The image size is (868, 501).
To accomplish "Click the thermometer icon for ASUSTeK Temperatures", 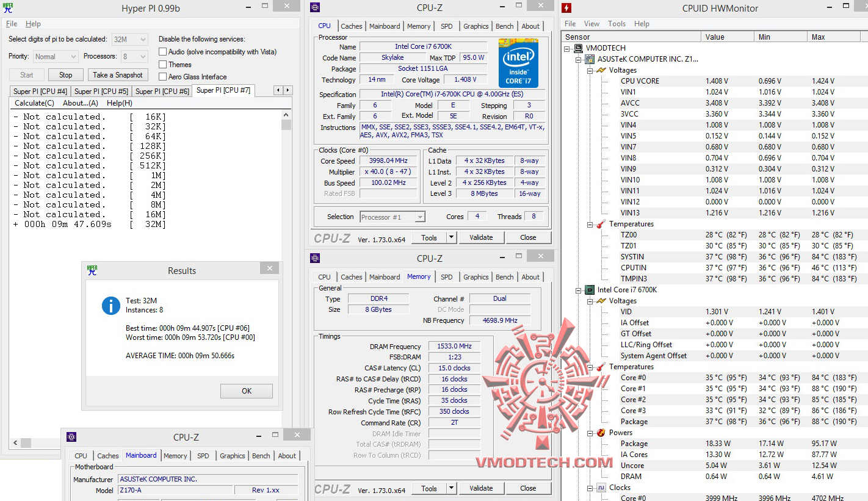I will (601, 224).
